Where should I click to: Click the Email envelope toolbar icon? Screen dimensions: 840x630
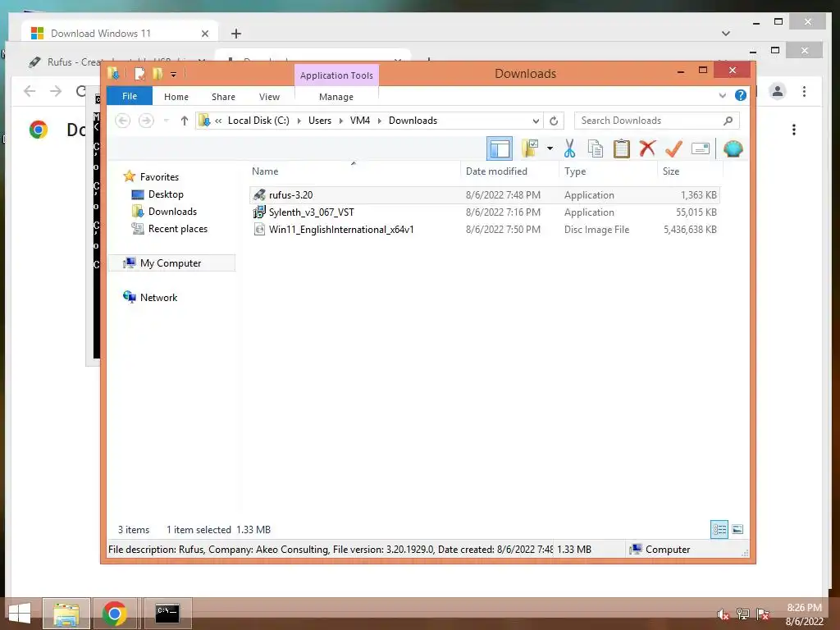[701, 148]
